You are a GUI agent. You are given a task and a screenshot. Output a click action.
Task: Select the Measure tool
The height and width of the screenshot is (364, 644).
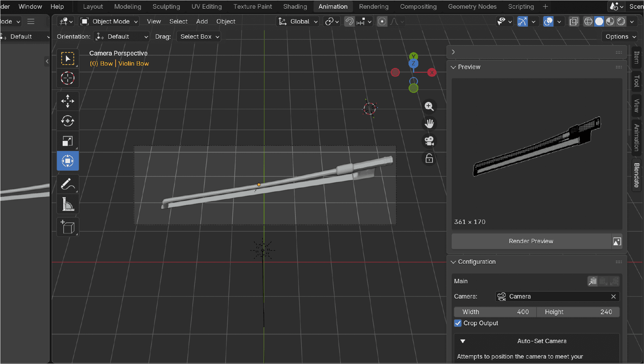tap(68, 204)
